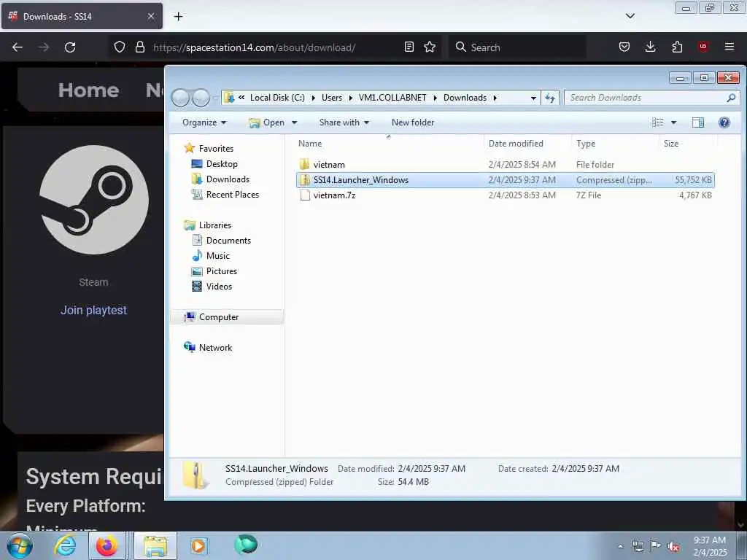Image resolution: width=747 pixels, height=560 pixels.
Task: Open the Firefox hamburger menu
Action: click(729, 47)
